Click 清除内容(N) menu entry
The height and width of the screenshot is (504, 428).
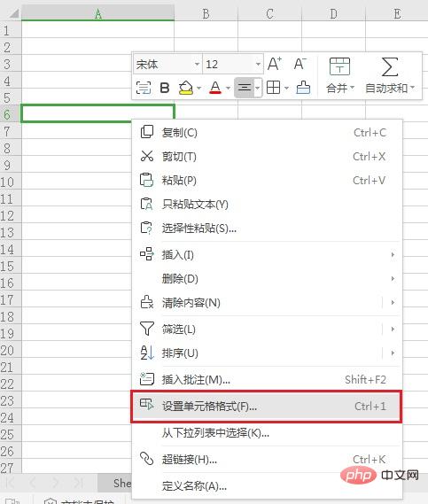(x=191, y=302)
